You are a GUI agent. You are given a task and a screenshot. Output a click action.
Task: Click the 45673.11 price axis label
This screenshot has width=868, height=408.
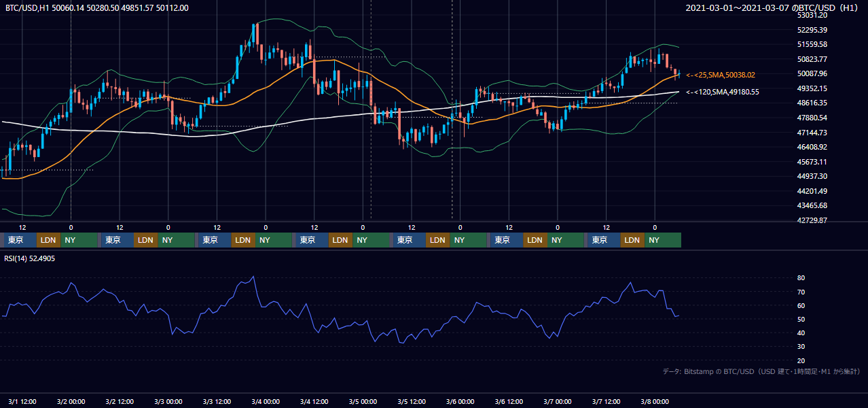click(812, 162)
